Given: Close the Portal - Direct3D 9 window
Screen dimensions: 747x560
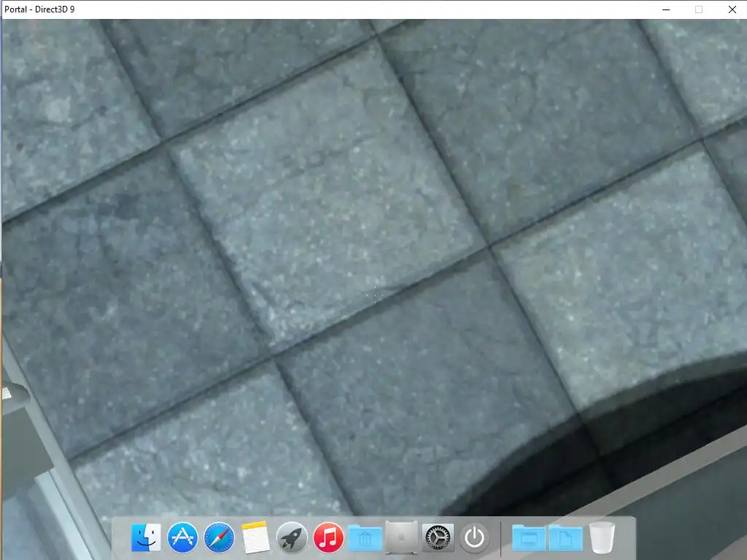Looking at the screenshot, I should 732,9.
